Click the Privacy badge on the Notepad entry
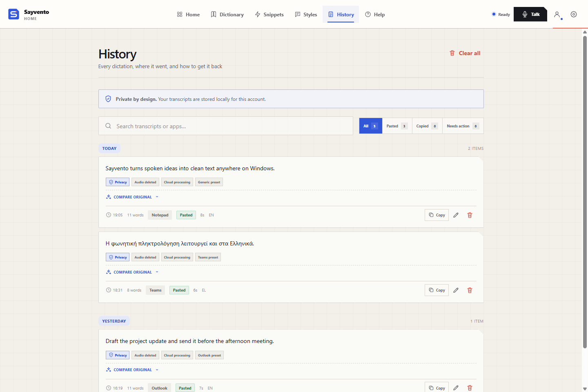The width and height of the screenshot is (588, 392). click(118, 182)
